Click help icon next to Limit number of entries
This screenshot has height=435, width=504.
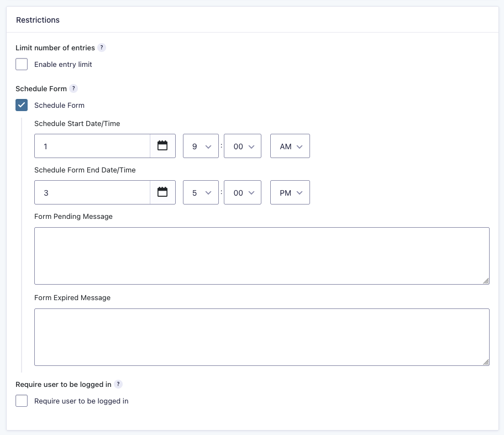point(101,48)
